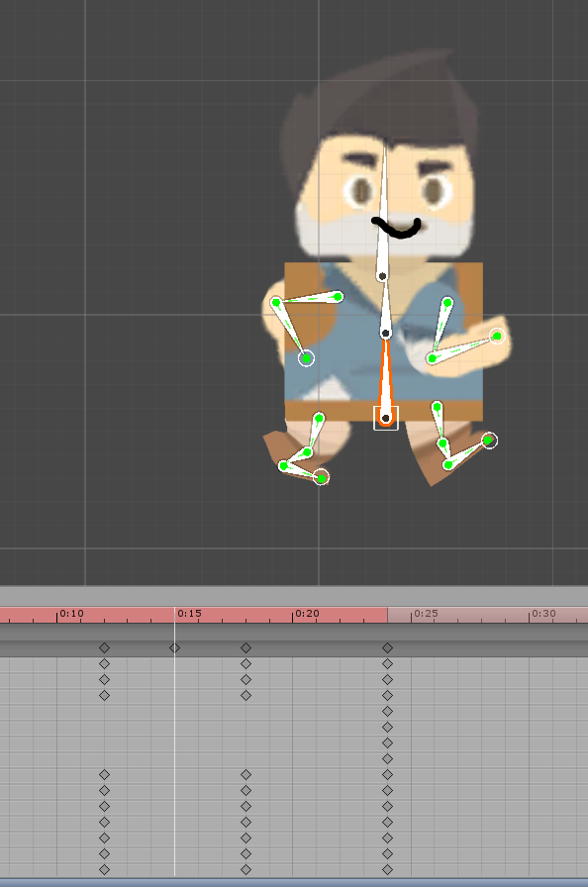Click the summary keyframe on the playhead at 0:15
The width and height of the screenshot is (588, 887).
click(174, 647)
